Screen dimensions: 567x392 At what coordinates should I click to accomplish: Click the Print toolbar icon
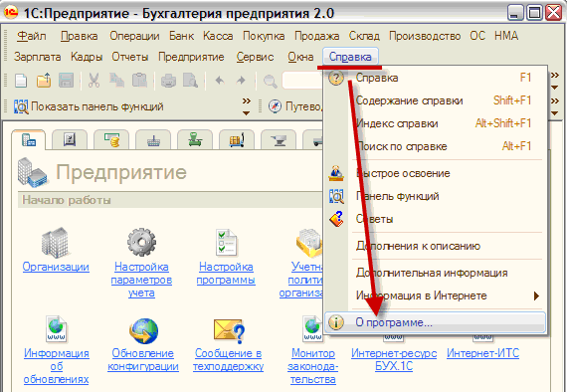click(x=168, y=81)
